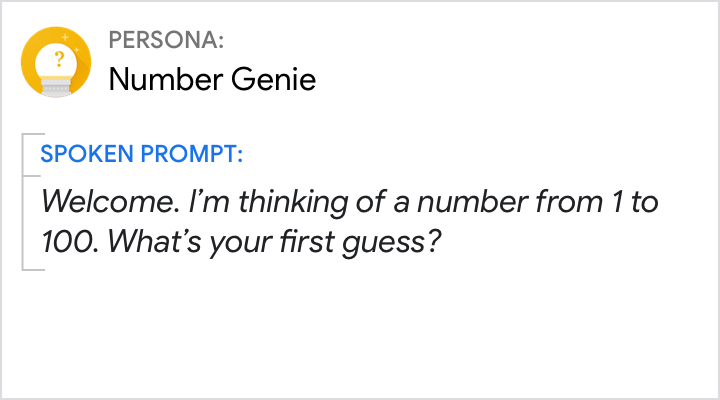Select the PERSONA label
The width and height of the screenshot is (720, 400).
pyautogui.click(x=166, y=41)
